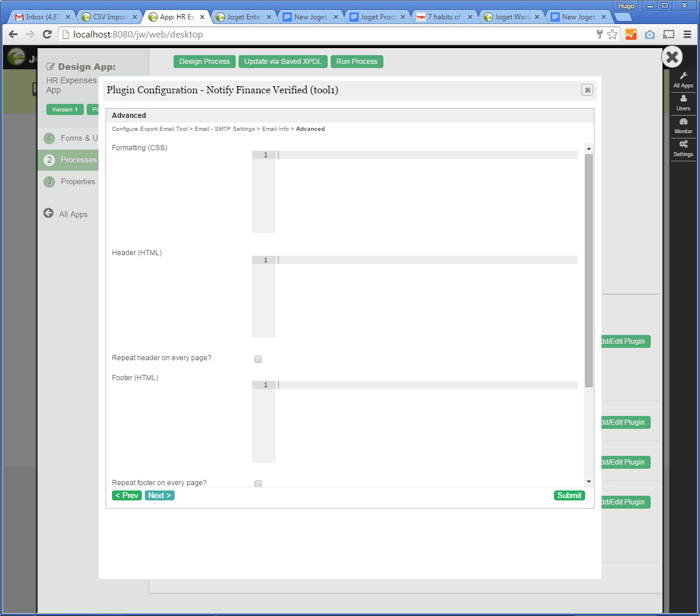Screen dimensions: 700x616
Task: Click step 1 Forms & UI circle
Action: 49,138
